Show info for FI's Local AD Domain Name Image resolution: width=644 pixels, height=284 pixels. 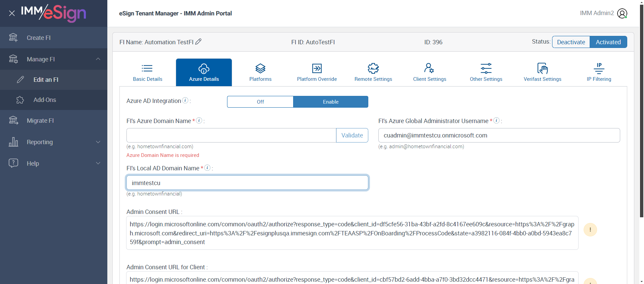coord(208,168)
